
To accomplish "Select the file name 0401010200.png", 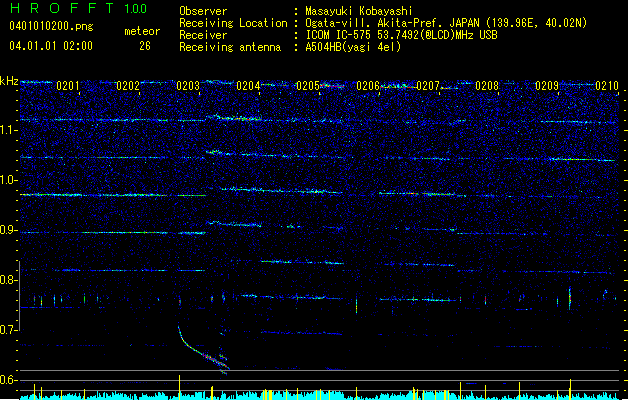I will (x=51, y=26).
